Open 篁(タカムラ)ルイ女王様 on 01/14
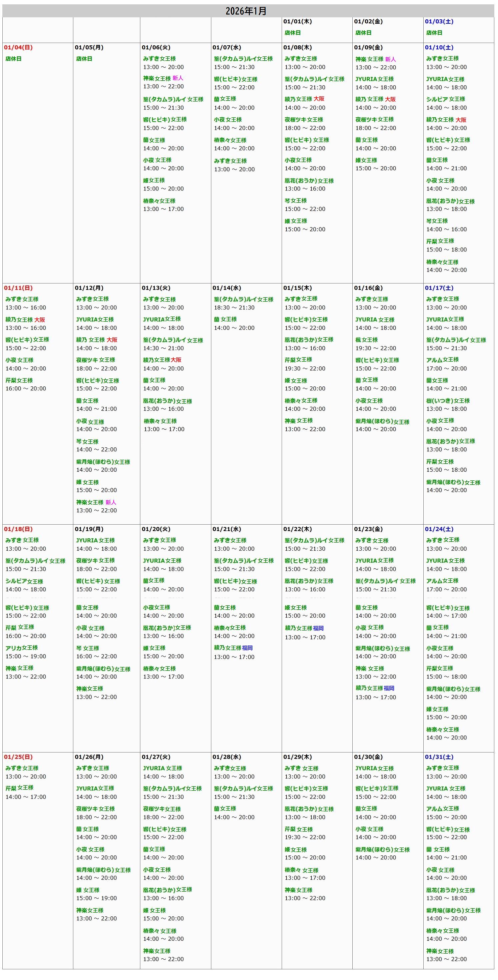 tap(243, 299)
